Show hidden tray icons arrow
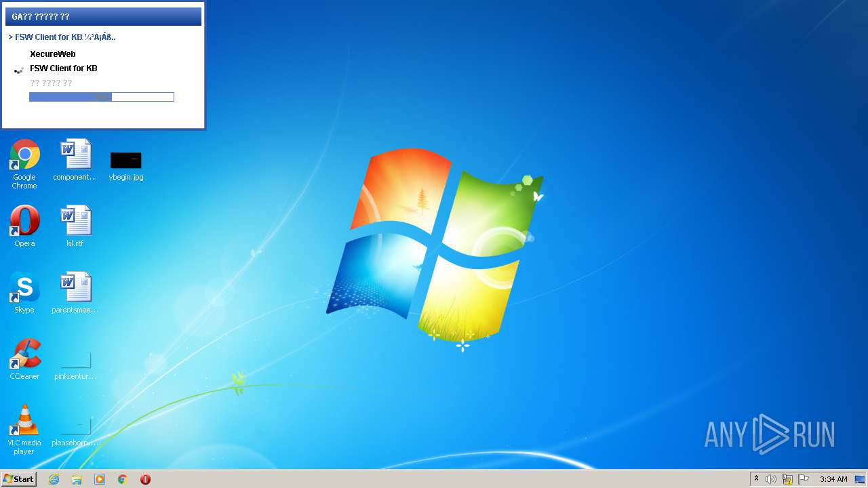This screenshot has width=868, height=488. [757, 479]
